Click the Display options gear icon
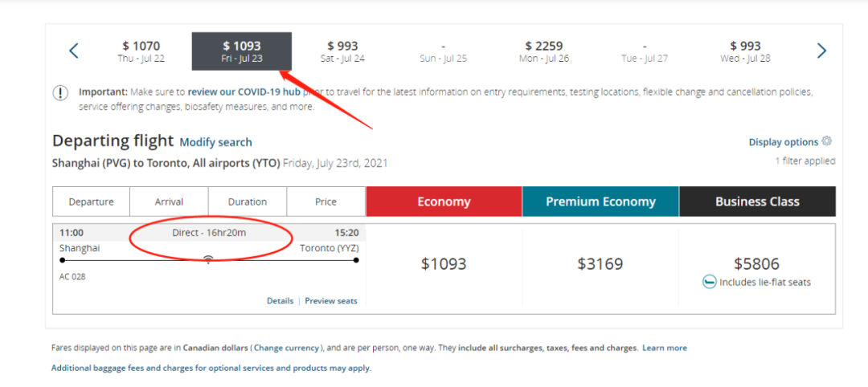 pyautogui.click(x=827, y=141)
